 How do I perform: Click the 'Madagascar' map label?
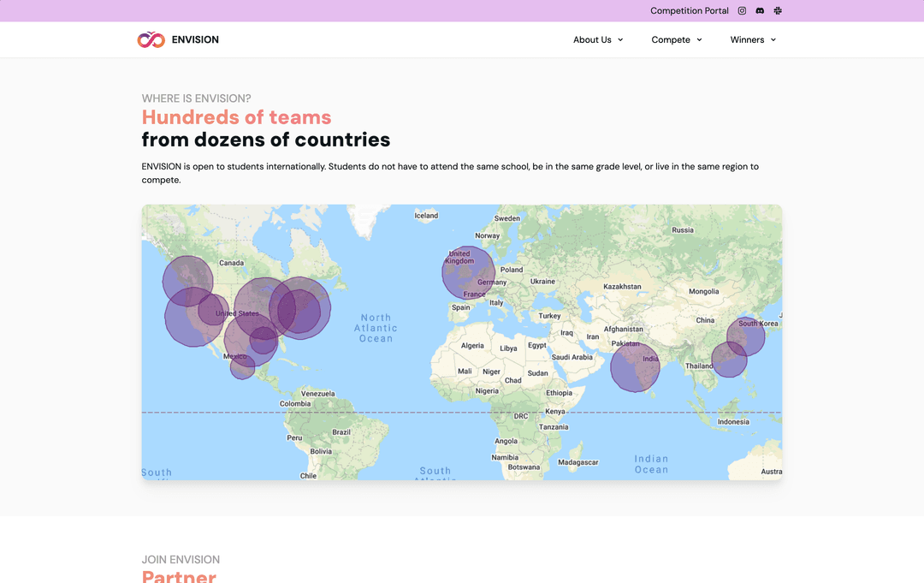tap(578, 462)
